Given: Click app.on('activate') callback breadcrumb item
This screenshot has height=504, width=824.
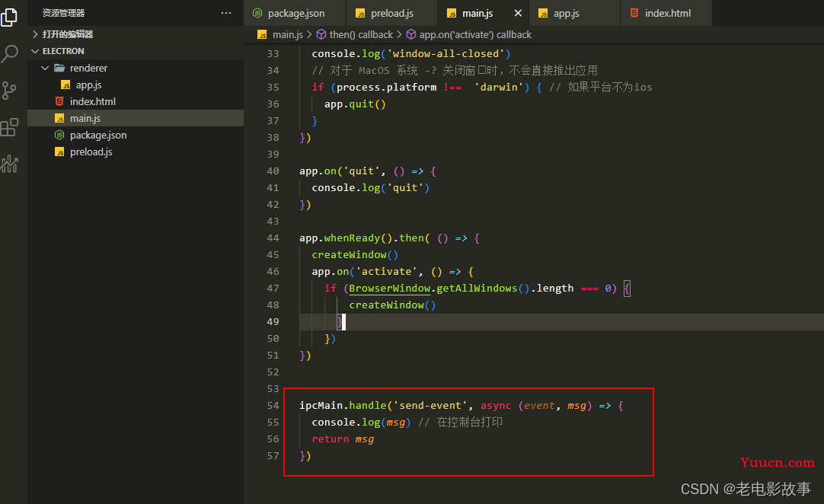Looking at the screenshot, I should point(475,35).
